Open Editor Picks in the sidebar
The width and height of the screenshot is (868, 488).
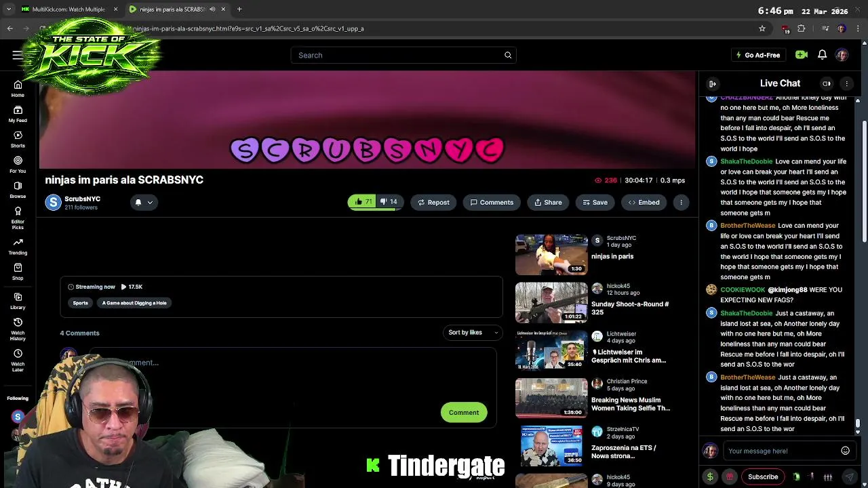18,218
